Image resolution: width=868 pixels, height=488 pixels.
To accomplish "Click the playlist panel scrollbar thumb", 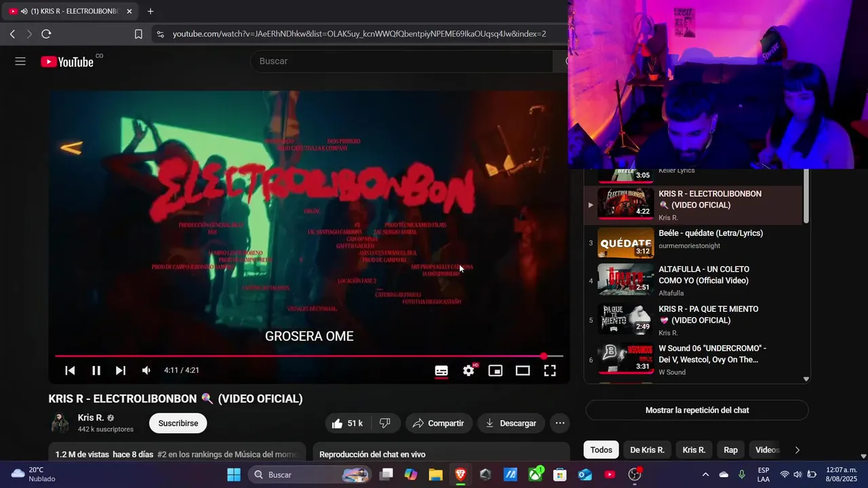I will (806, 196).
